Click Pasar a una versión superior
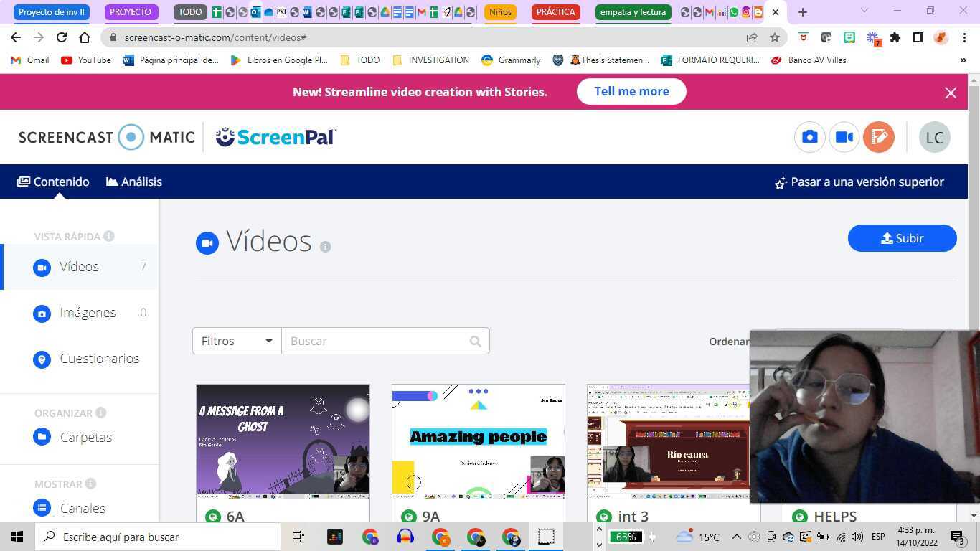Image resolution: width=980 pixels, height=551 pixels. pos(859,182)
